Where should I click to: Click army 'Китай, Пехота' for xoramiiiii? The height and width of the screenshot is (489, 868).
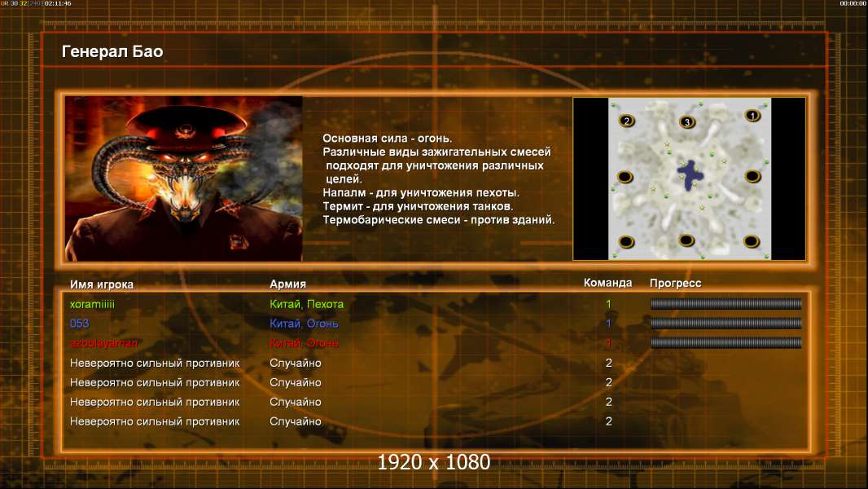coord(307,304)
